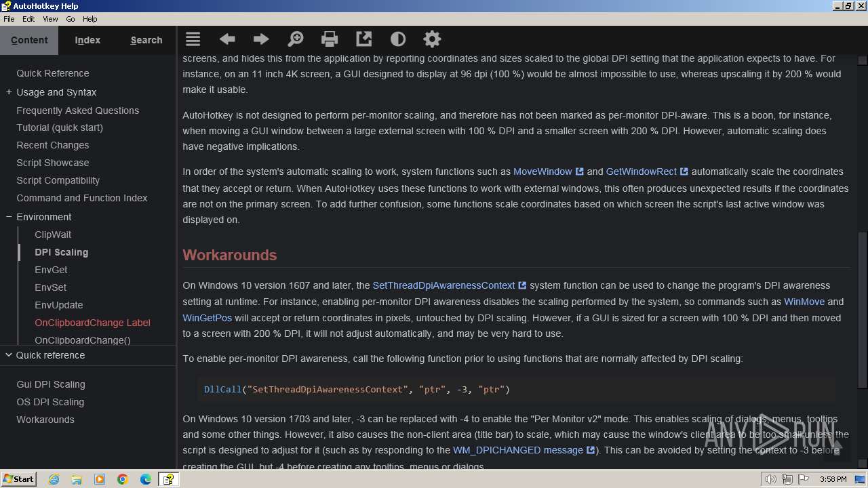Open Recent Changes page

(53, 145)
